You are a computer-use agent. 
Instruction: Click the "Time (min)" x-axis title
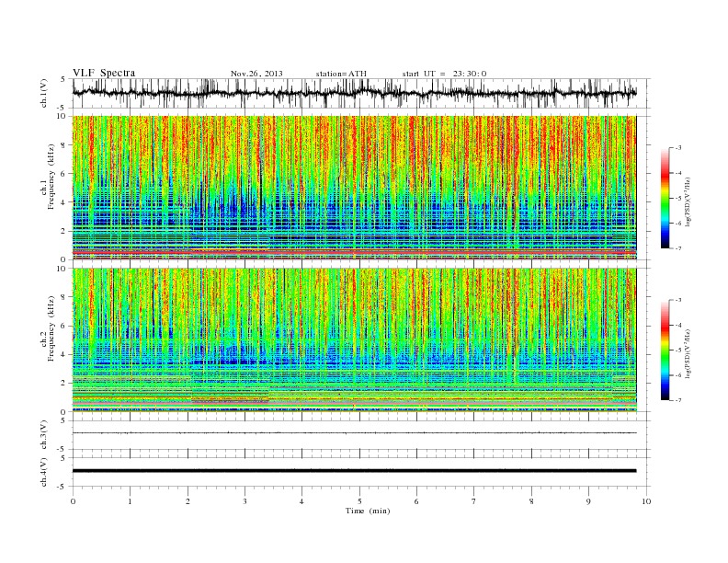click(368, 511)
